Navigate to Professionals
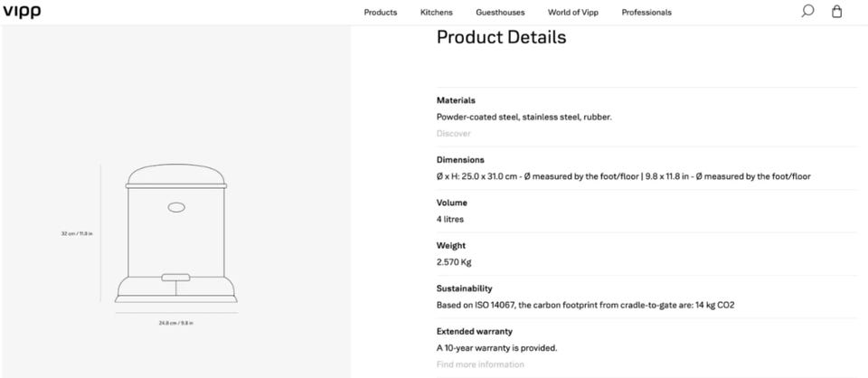 (646, 13)
